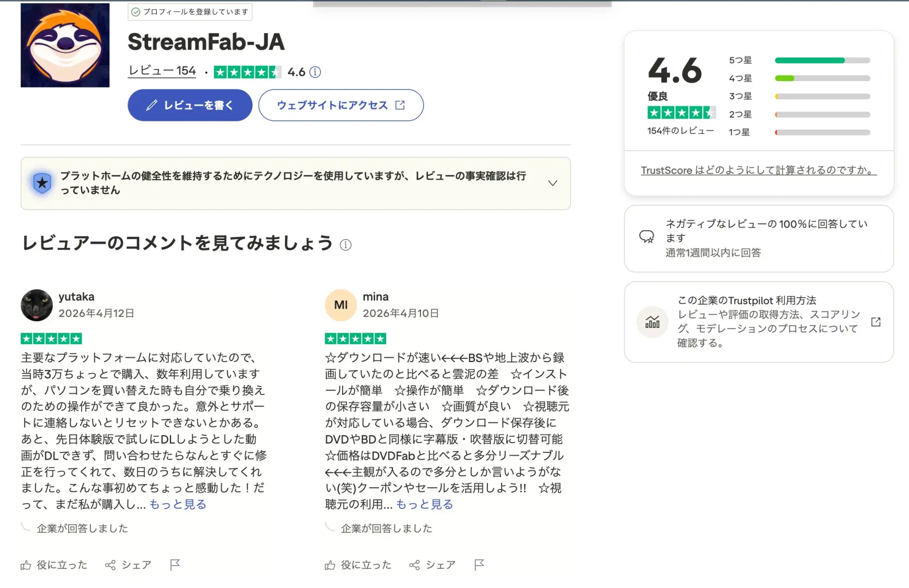
Task: Click the この企業のTrustpilot 利用方法 heading
Action: pyautogui.click(x=747, y=300)
